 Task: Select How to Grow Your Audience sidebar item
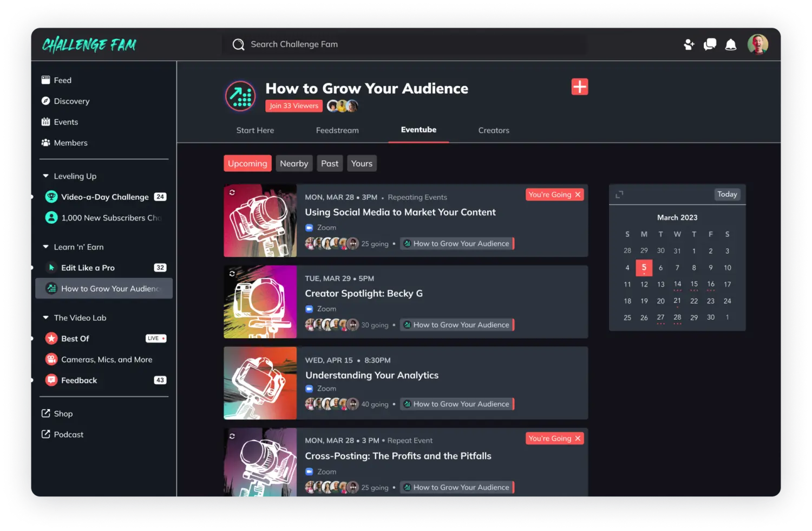point(104,289)
